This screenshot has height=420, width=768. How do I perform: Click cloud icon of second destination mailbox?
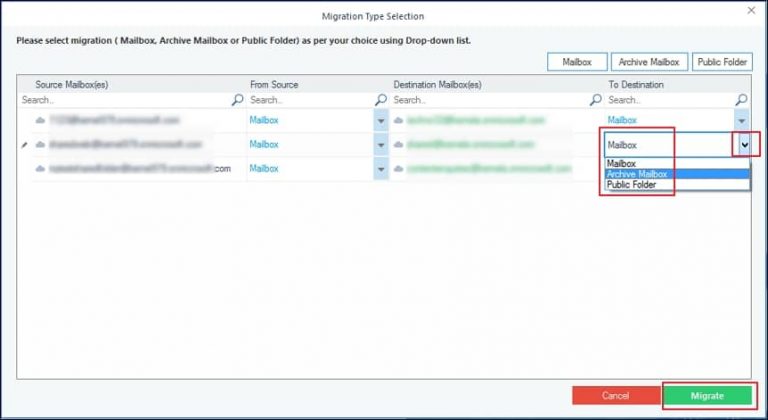(399, 145)
